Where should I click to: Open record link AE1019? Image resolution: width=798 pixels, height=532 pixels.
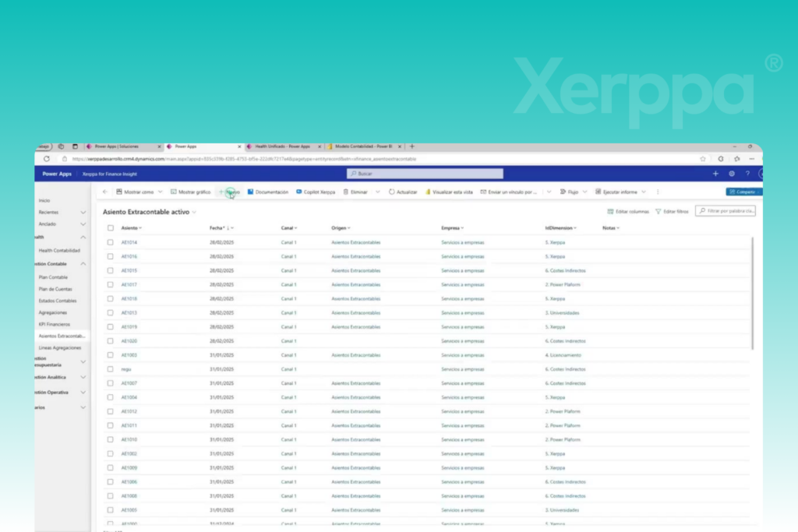[x=129, y=326]
